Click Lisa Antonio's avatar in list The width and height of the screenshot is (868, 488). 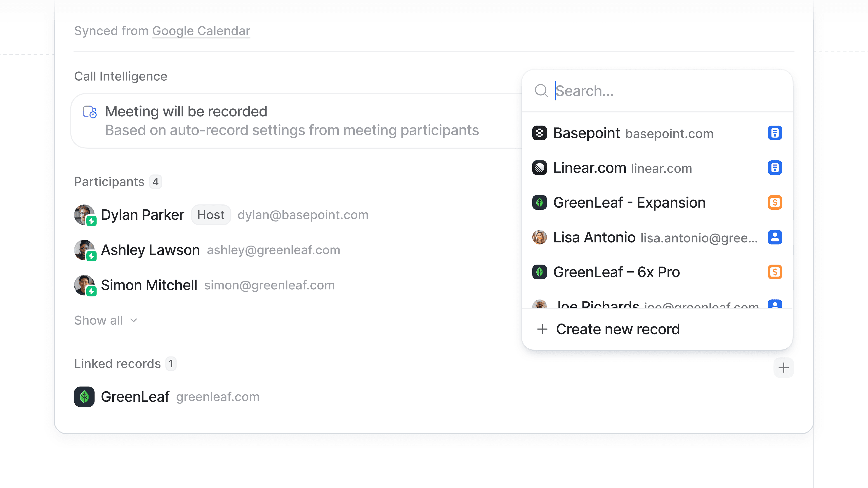click(540, 237)
